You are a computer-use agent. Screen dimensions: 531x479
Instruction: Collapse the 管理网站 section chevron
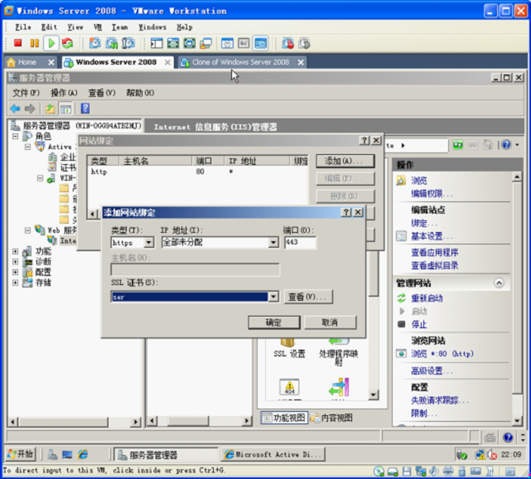tap(499, 283)
